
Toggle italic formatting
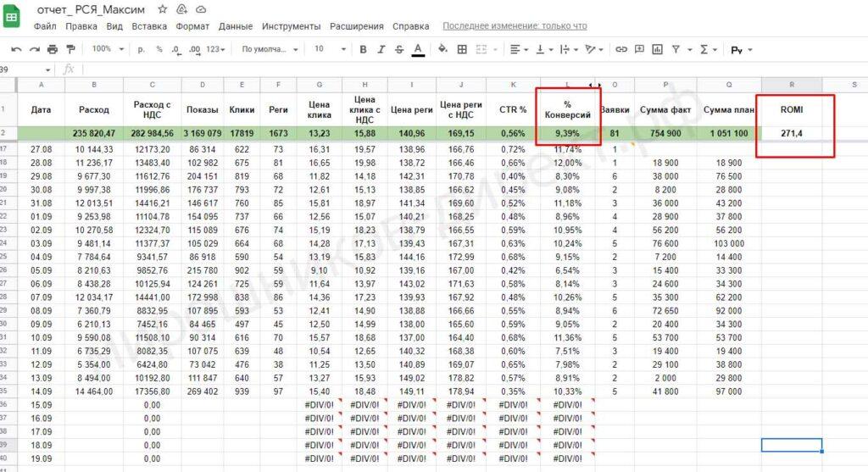click(381, 50)
